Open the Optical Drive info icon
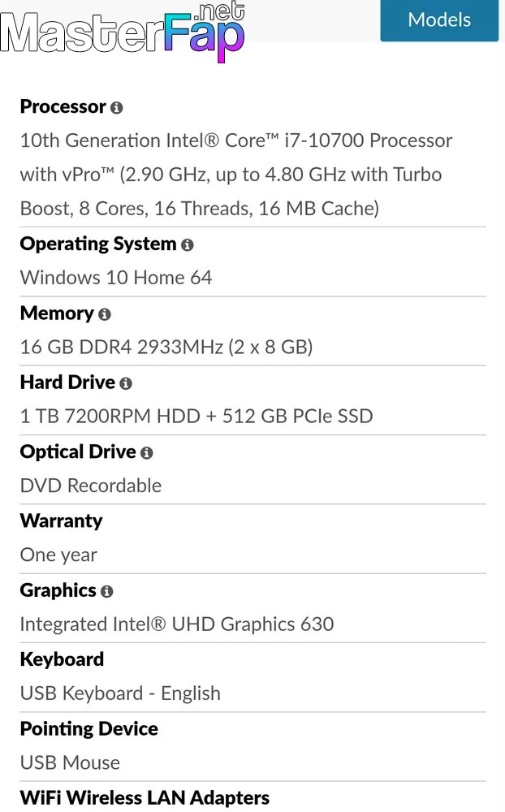 [147, 453]
